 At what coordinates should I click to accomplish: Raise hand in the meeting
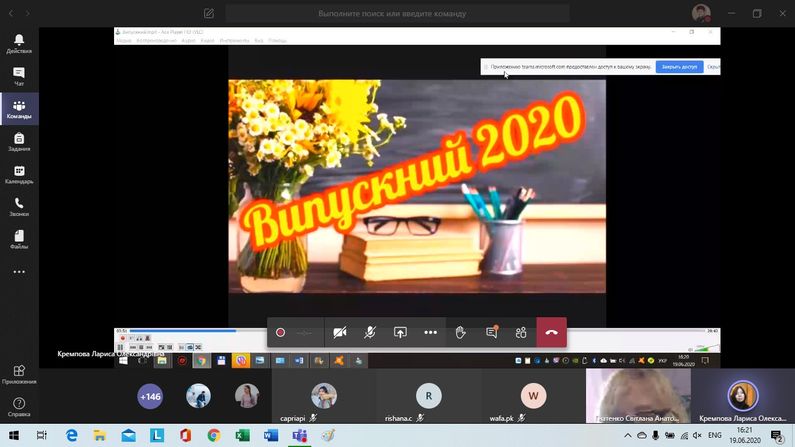point(460,332)
